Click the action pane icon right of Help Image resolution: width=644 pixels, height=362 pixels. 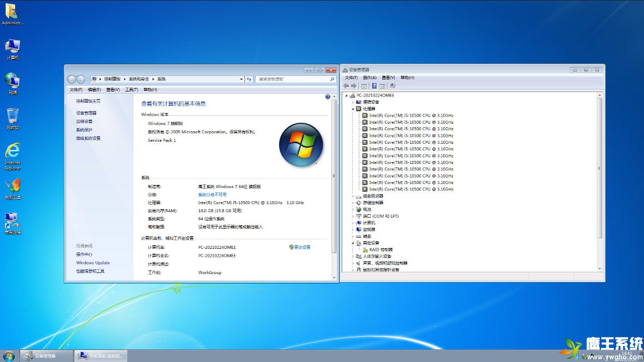pos(382,85)
